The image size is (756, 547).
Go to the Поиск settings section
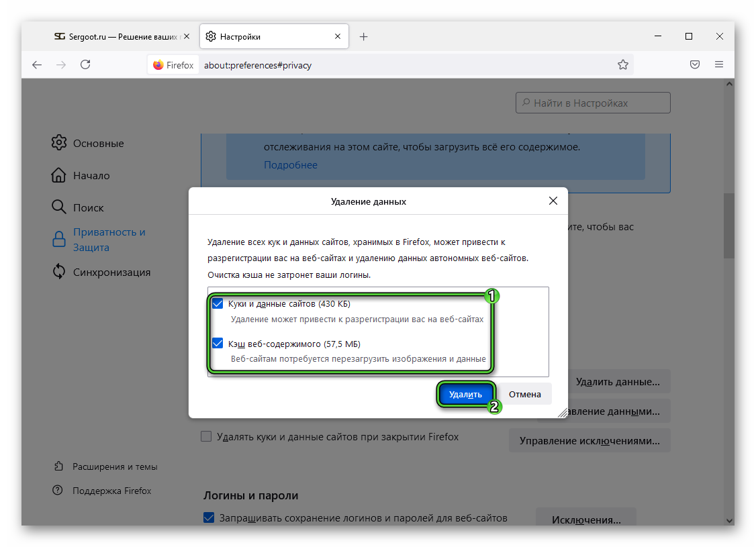pyautogui.click(x=88, y=207)
